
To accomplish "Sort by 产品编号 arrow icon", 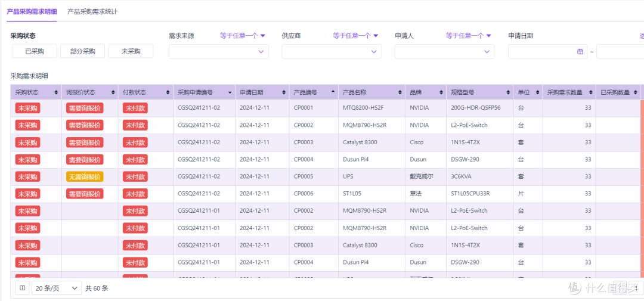I will click(333, 91).
